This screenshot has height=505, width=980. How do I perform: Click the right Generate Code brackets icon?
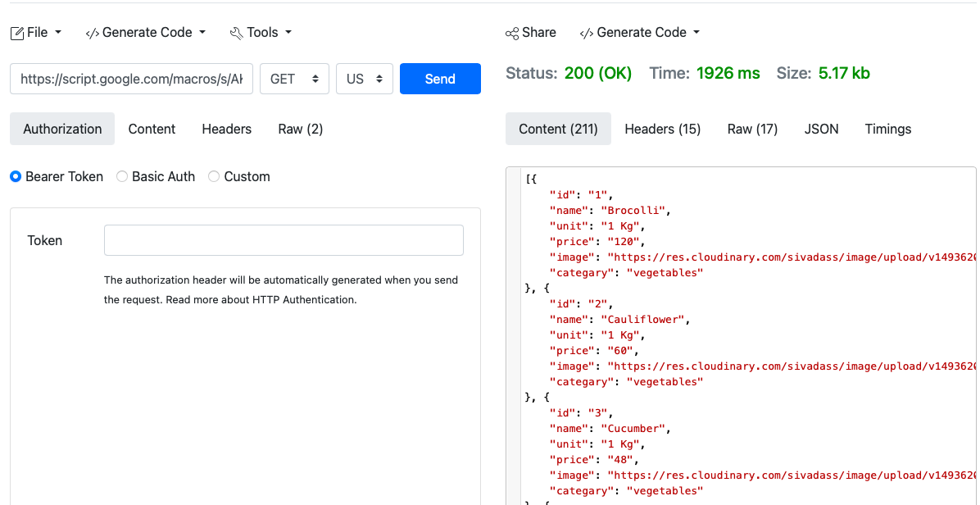(x=586, y=33)
